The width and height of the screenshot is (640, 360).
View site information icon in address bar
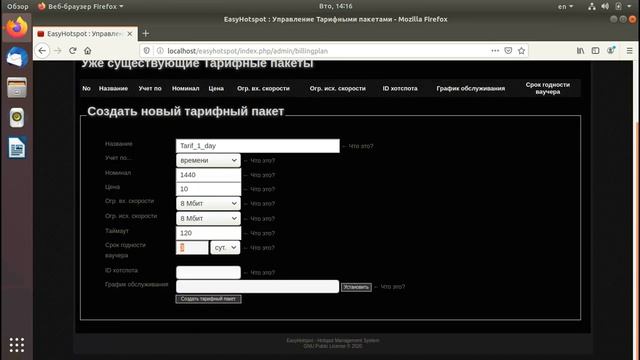coord(160,51)
